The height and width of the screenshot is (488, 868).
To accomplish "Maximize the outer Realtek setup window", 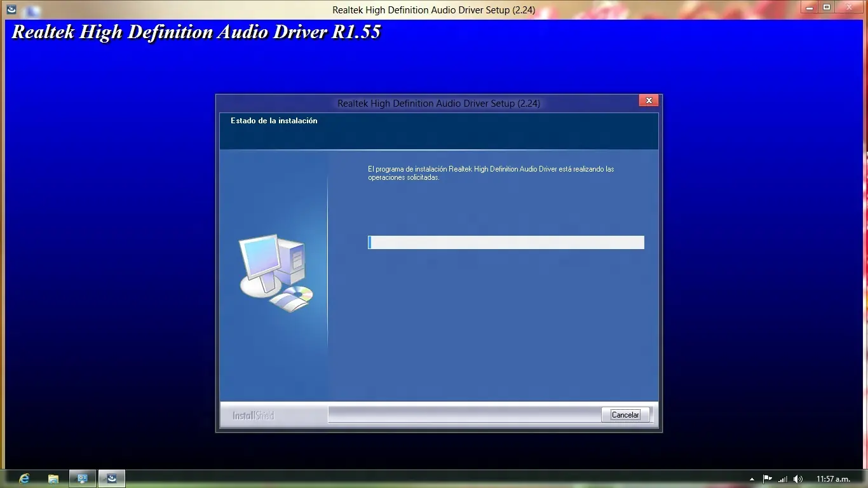I will click(x=827, y=7).
